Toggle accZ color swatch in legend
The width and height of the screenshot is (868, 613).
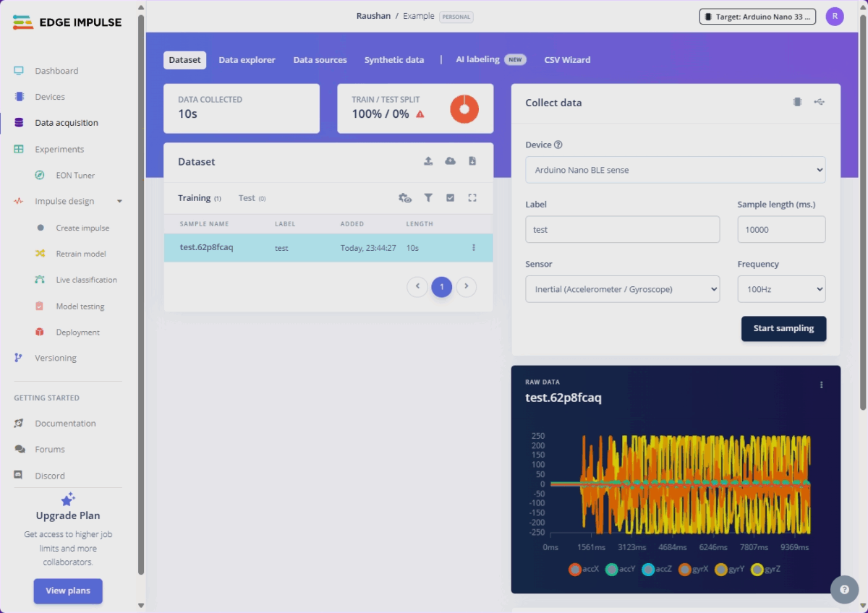[x=648, y=569]
